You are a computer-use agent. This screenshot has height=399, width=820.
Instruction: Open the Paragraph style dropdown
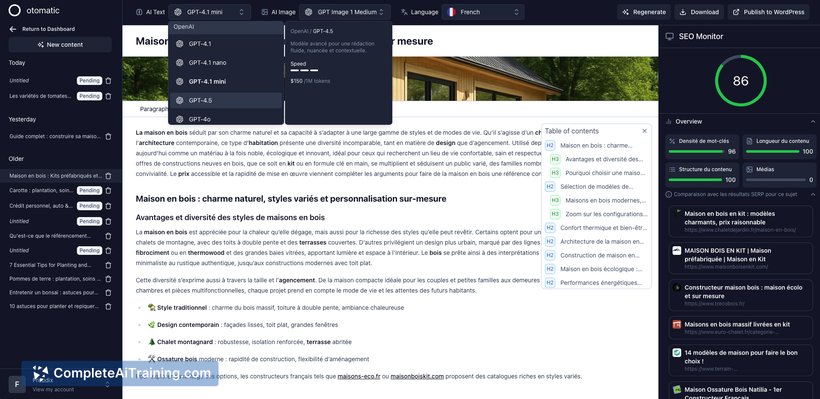[153, 109]
